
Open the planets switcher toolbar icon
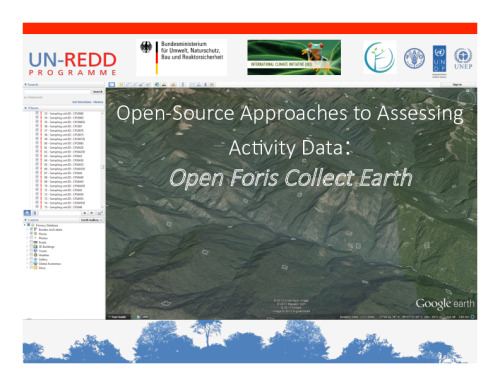(x=173, y=84)
